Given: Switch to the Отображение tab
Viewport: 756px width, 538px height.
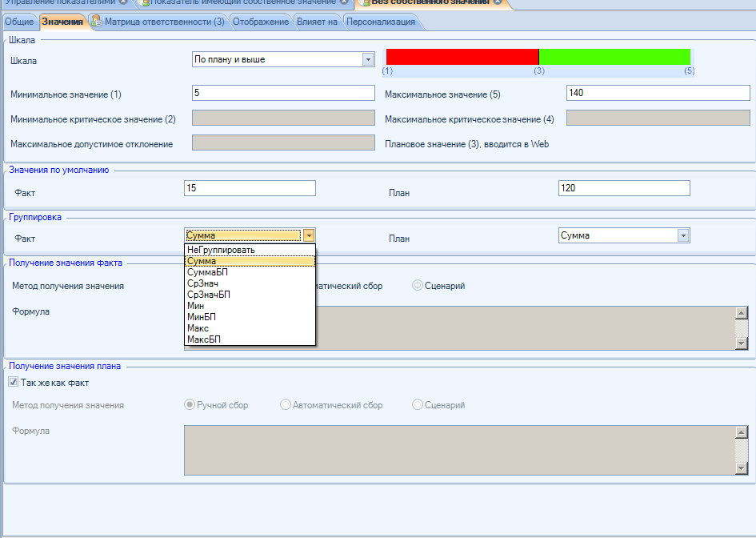Looking at the screenshot, I should 260,22.
